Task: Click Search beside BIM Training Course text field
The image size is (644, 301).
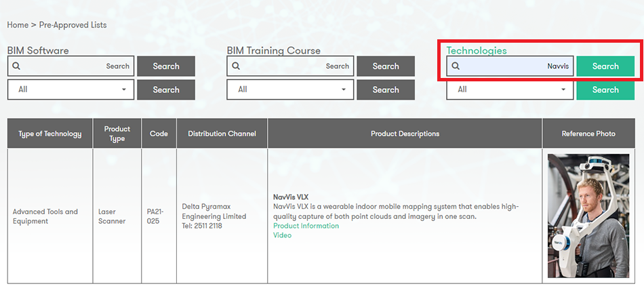Action: 386,66
